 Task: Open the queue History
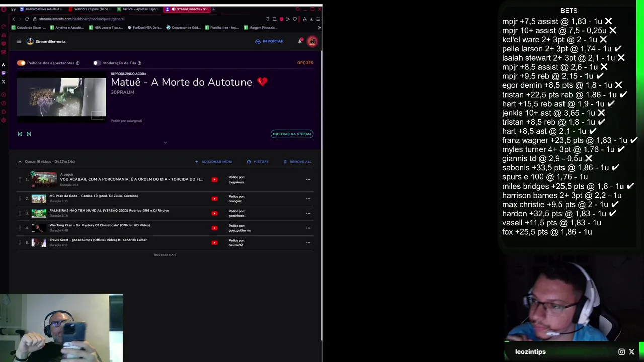[x=258, y=161]
